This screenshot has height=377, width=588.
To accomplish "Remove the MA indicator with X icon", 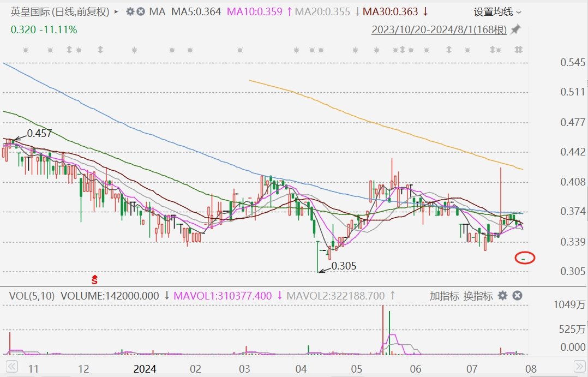I will click(141, 11).
